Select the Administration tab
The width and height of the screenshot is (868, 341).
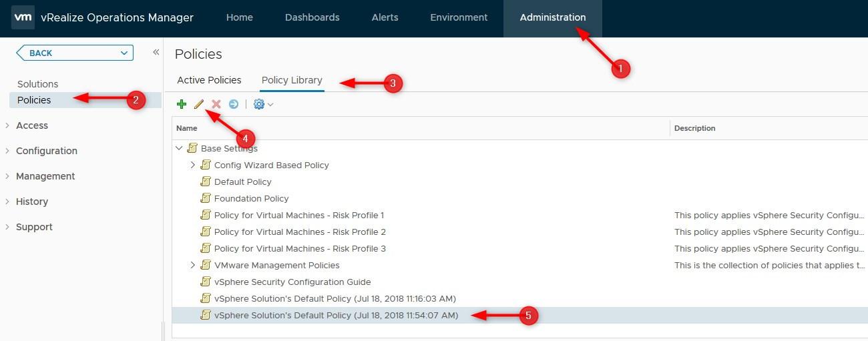click(x=553, y=17)
